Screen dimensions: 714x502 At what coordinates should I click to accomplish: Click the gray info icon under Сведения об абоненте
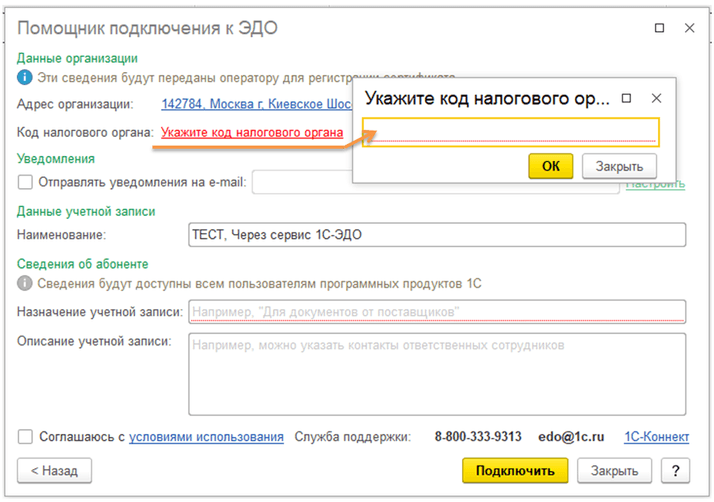tap(25, 284)
